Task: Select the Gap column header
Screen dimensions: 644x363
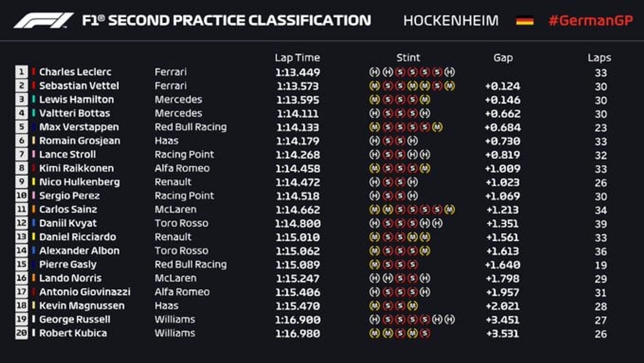Action: coord(503,57)
